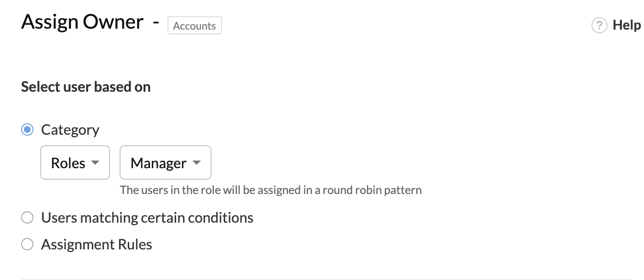Viewport: 644px width, 280px height.
Task: Click the Assign Owner page heading
Action: (82, 22)
